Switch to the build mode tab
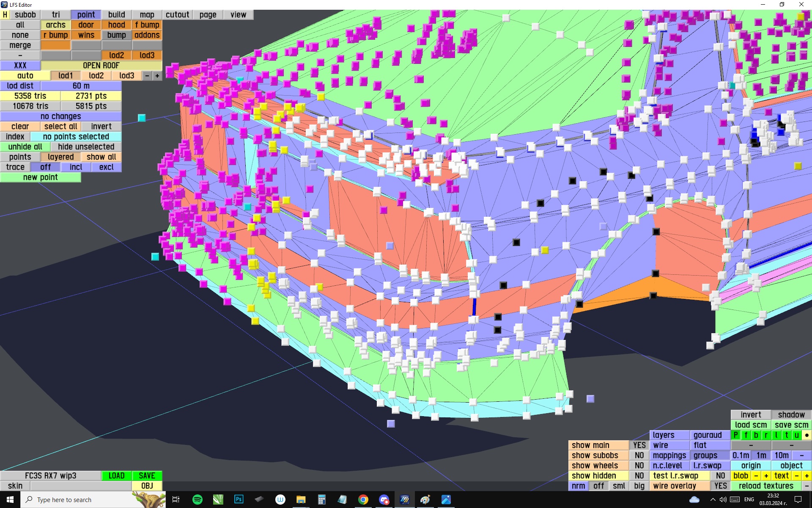Image resolution: width=812 pixels, height=508 pixels. [x=116, y=15]
